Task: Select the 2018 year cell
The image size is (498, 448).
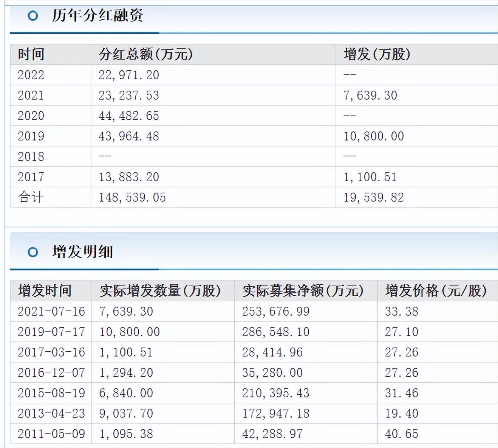Action: tap(31, 156)
